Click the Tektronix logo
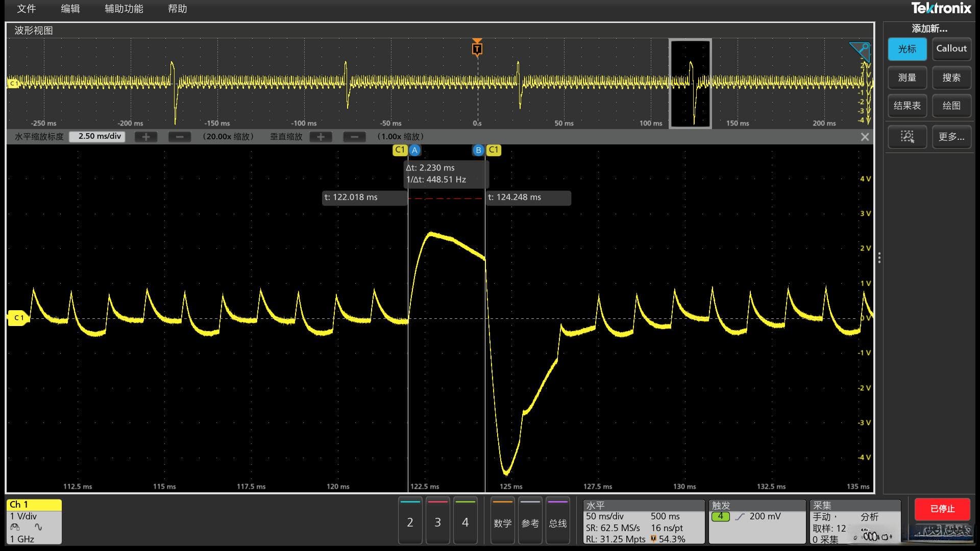Viewport: 980px width, 551px height. [941, 8]
